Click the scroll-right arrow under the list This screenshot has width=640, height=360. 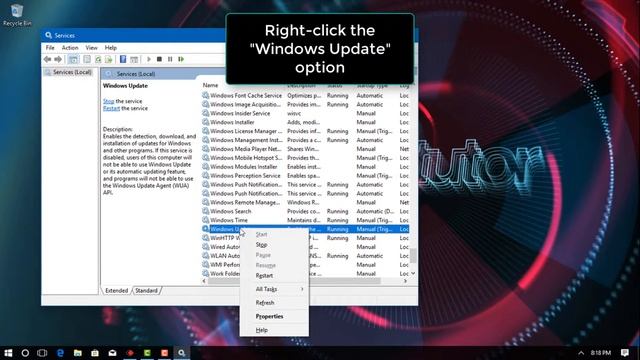[x=405, y=281]
